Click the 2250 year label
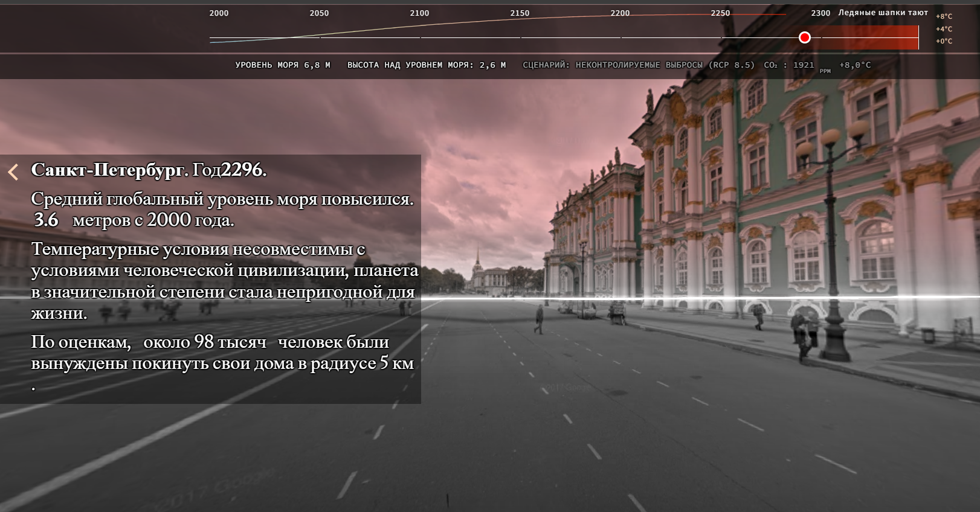The image size is (980, 512). pyautogui.click(x=720, y=13)
